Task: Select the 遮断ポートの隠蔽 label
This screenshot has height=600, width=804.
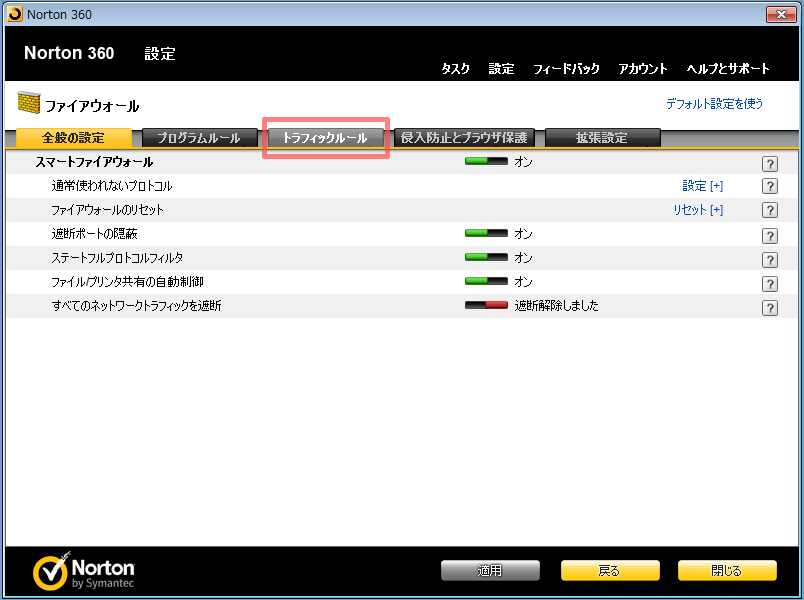Action: point(94,234)
